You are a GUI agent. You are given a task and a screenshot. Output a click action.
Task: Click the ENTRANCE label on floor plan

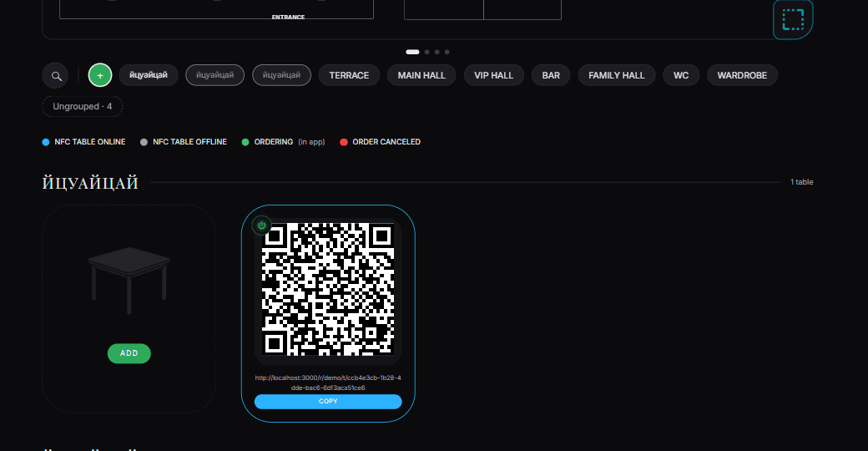point(289,18)
